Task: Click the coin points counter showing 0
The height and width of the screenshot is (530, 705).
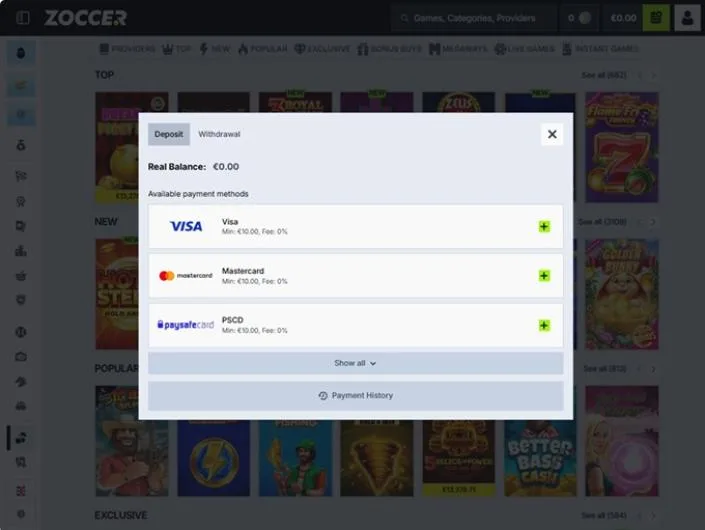Action: pyautogui.click(x=579, y=18)
